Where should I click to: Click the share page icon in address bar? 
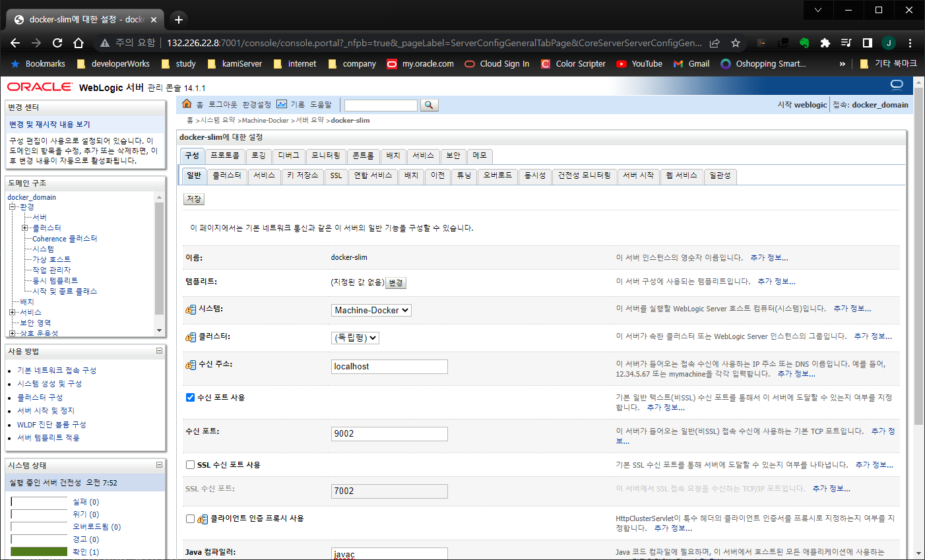click(x=715, y=43)
